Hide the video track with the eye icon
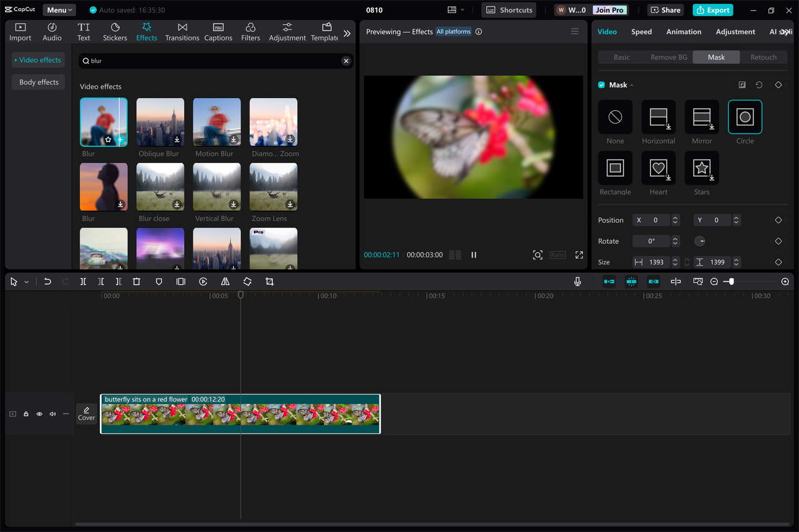 (39, 414)
